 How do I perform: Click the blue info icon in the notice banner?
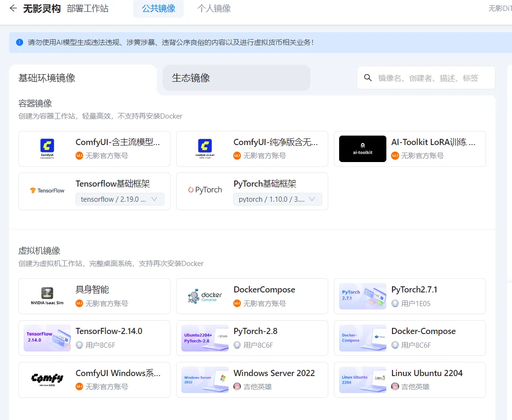[19, 43]
